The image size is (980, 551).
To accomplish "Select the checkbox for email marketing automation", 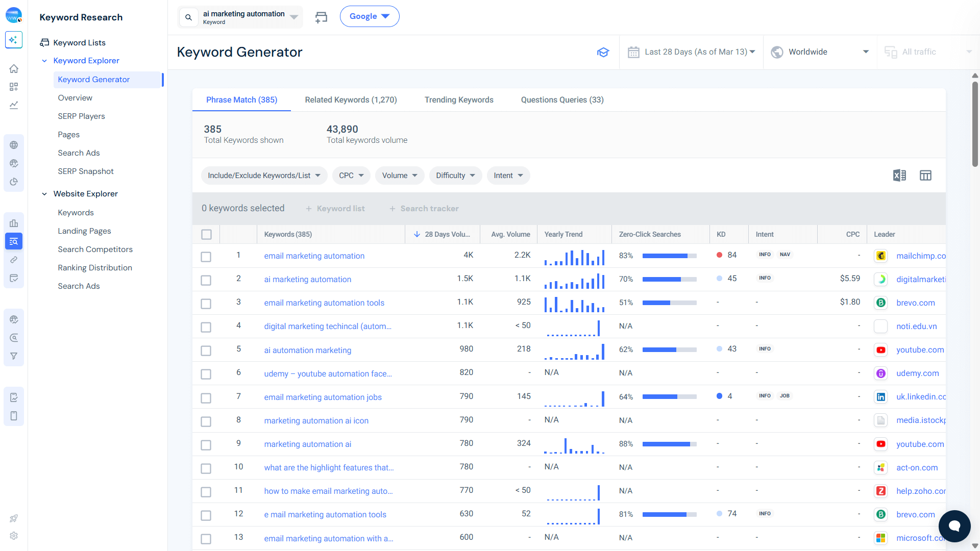I will point(206,257).
